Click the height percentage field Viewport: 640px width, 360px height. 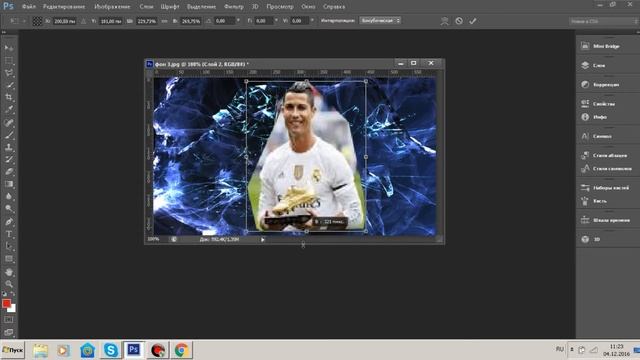[x=191, y=21]
